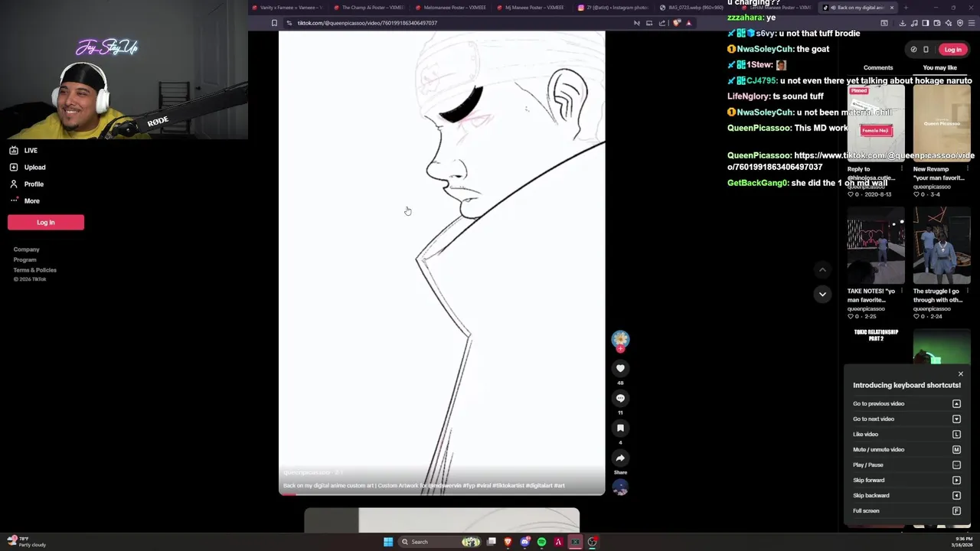980x551 pixels.
Task: Close the keyboard shortcuts popup
Action: [961, 374]
